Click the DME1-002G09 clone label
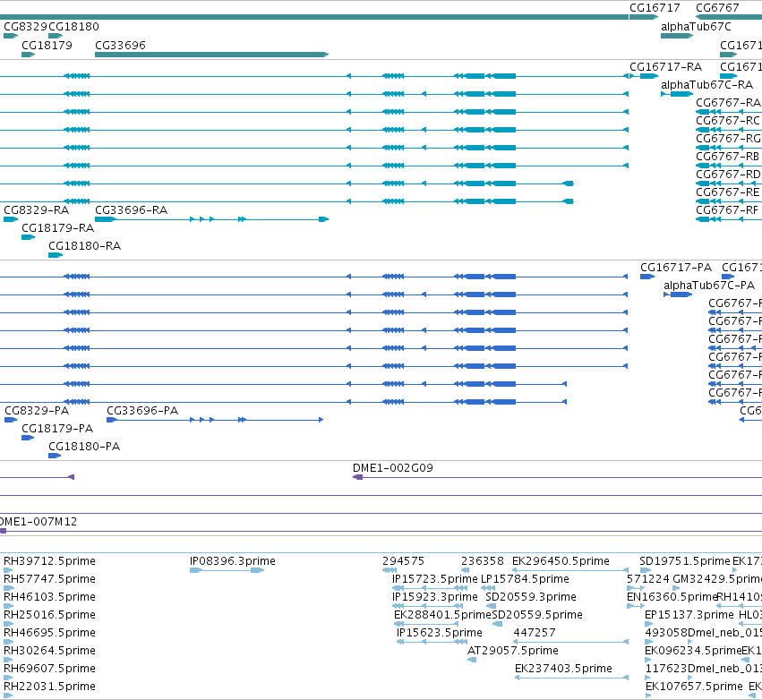The height and width of the screenshot is (700, 762). [393, 468]
